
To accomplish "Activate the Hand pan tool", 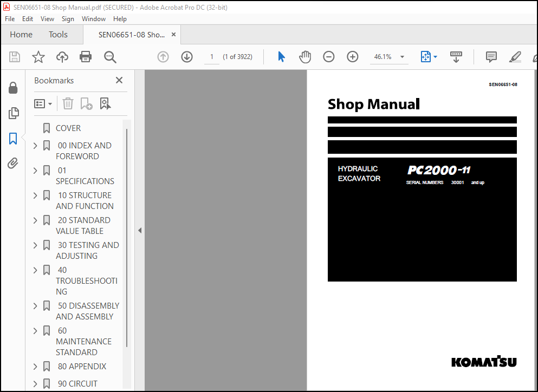I will tap(304, 57).
